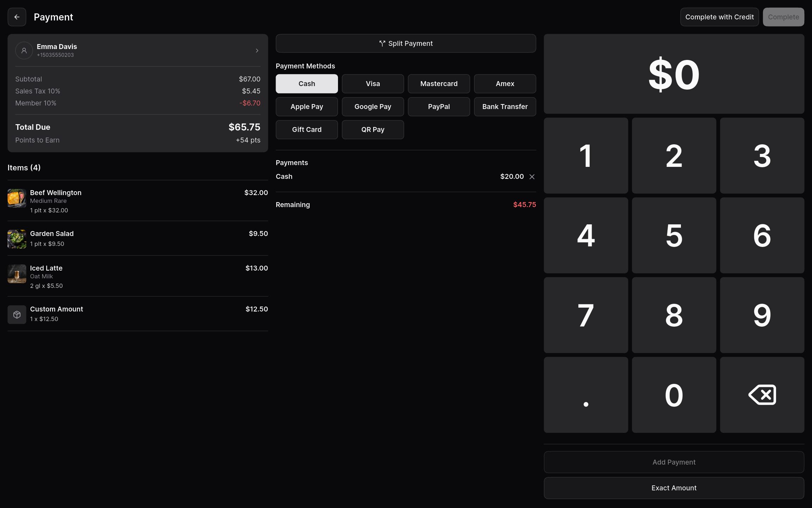Select Cash payment method
812x508 pixels.
(307, 84)
